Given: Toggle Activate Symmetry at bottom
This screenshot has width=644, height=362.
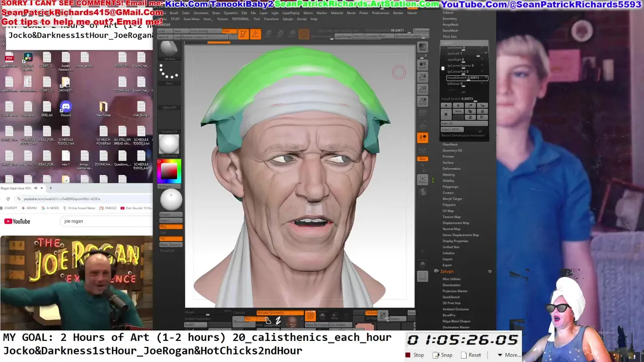Looking at the screenshot, I should (280, 313).
